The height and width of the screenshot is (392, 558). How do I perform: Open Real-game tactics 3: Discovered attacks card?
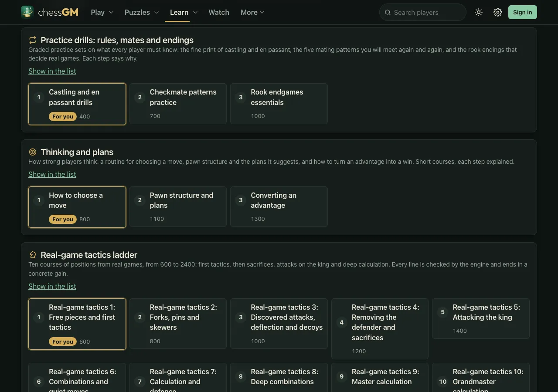279,324
